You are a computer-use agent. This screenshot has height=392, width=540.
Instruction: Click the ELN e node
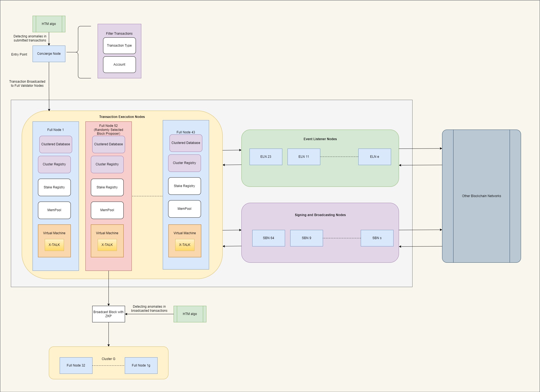pos(375,157)
